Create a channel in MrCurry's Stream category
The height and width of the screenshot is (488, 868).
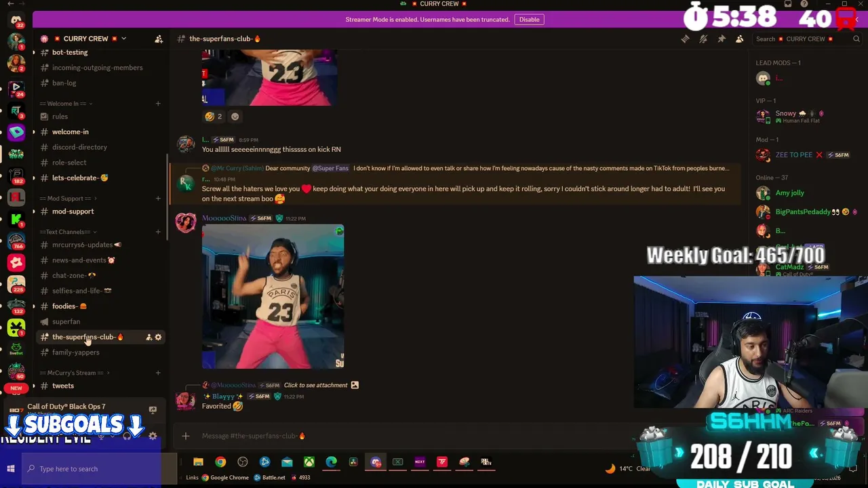158,373
